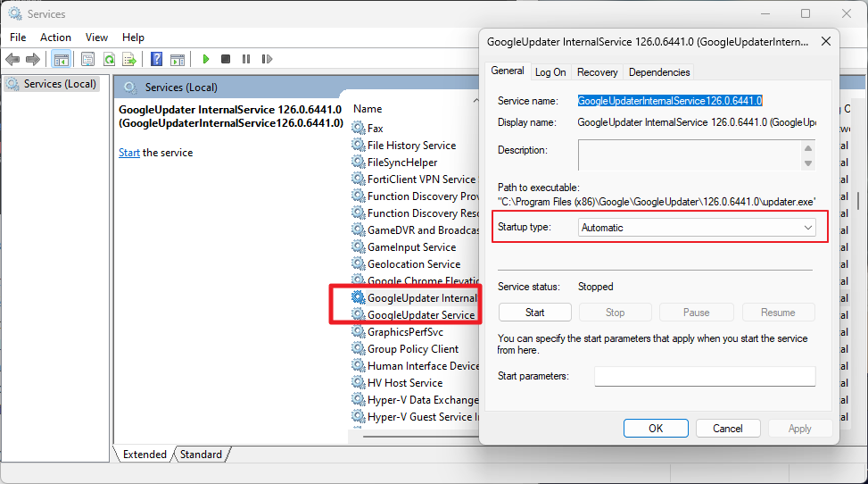Screen dimensions: 868x484
Task: Click the Export List toolbar icon
Action: point(129,59)
